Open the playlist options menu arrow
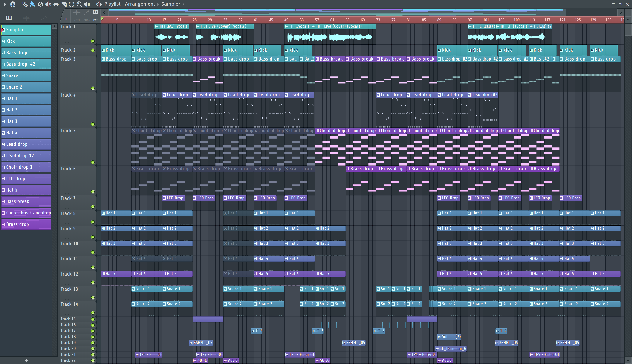632x364 pixels. 5,4
